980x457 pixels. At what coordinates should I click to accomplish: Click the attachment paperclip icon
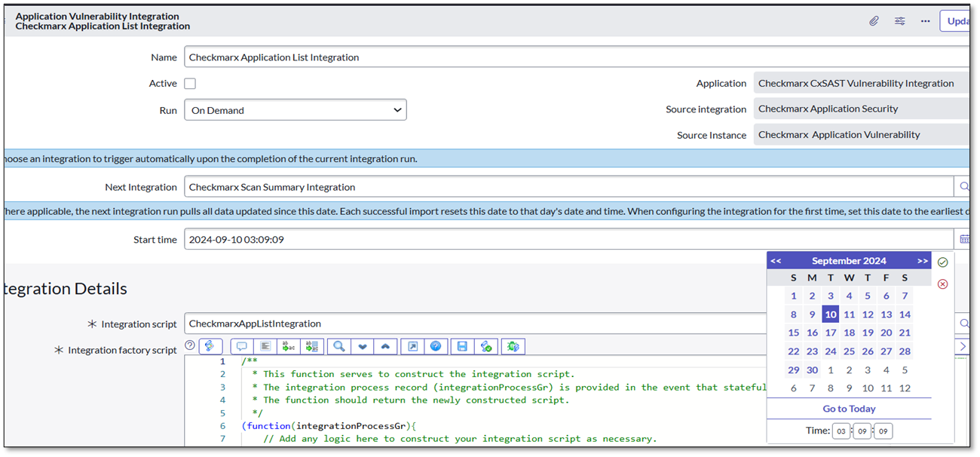pyautogui.click(x=874, y=21)
